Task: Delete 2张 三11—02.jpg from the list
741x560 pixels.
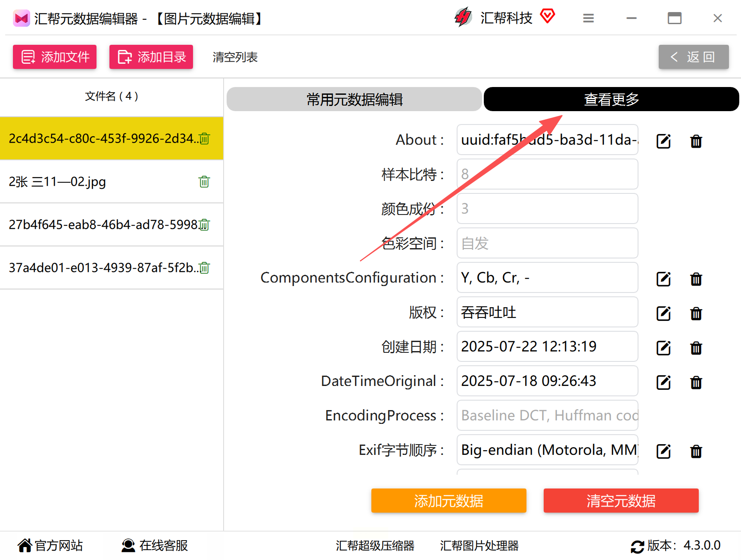Action: [x=204, y=182]
